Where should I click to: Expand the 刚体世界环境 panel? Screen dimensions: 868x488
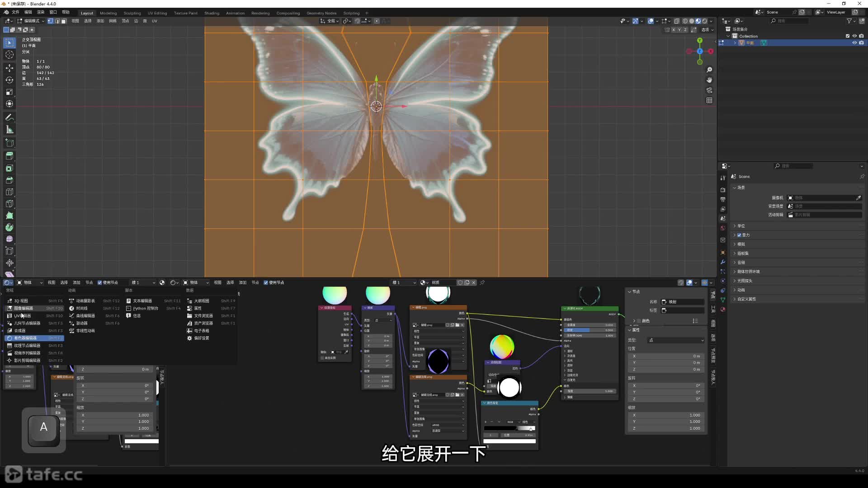coord(798,272)
